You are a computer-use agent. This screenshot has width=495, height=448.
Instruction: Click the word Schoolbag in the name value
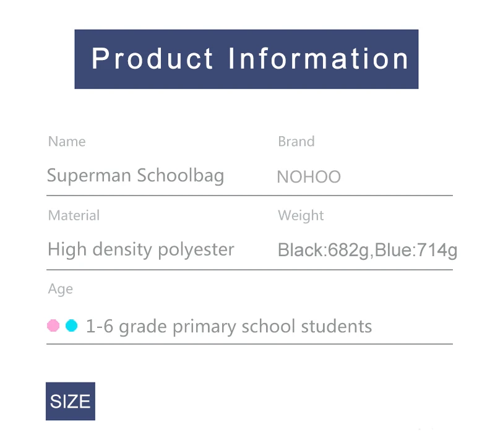[181, 176]
